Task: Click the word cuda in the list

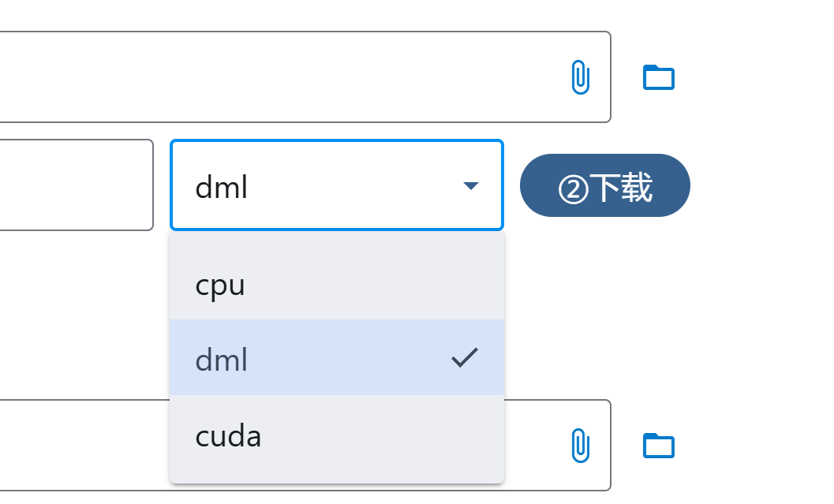Action: coord(228,435)
